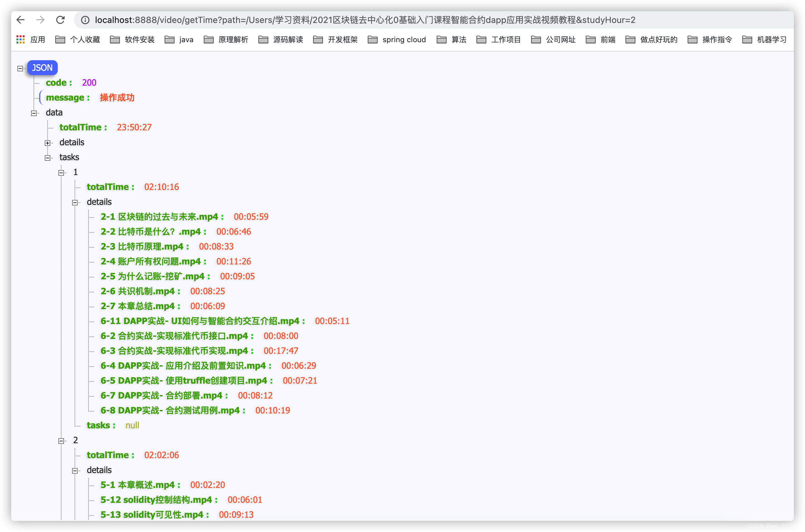Go forward to the next page
Screen dimensions: 805x532
pyautogui.click(x=40, y=20)
